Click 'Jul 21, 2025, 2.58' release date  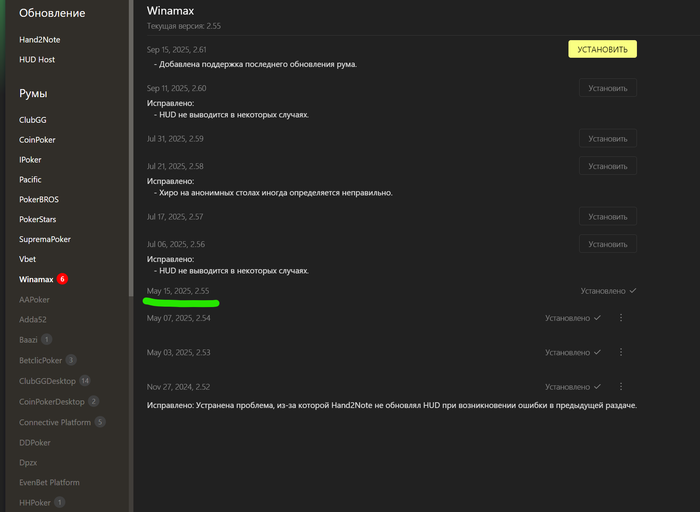pos(175,166)
